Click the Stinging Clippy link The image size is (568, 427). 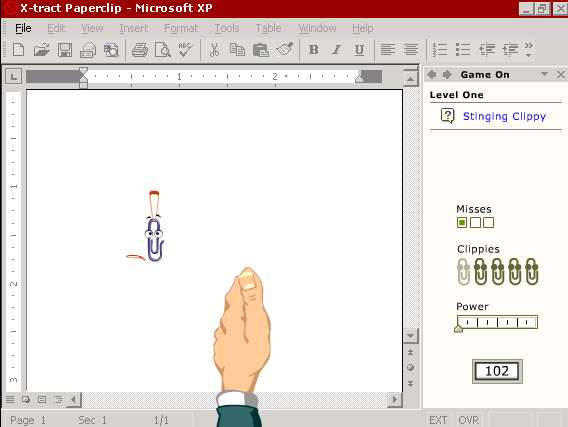click(504, 116)
